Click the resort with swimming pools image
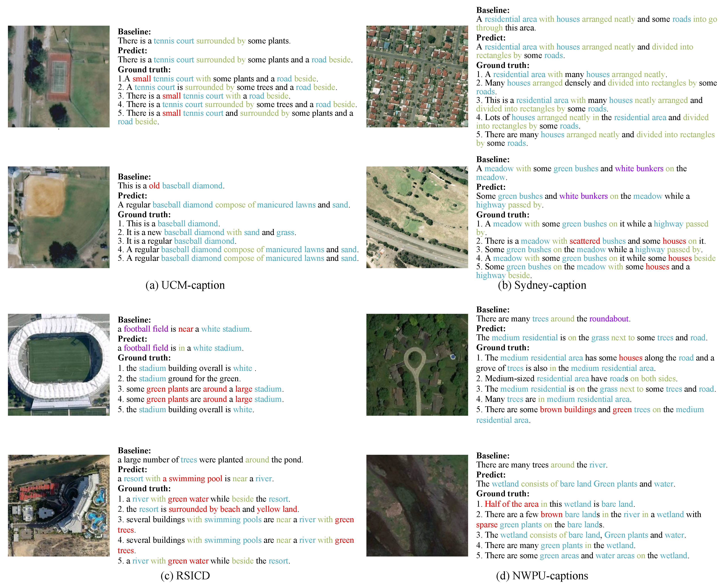The height and width of the screenshot is (588, 723). click(59, 505)
